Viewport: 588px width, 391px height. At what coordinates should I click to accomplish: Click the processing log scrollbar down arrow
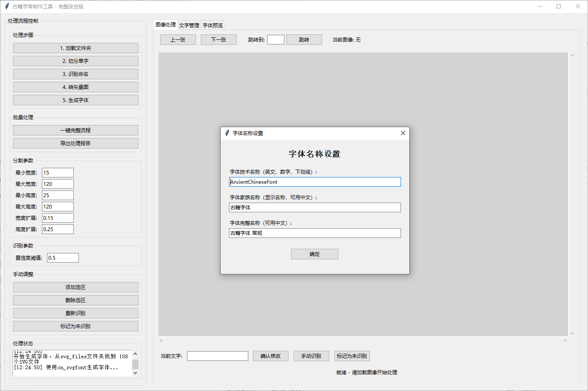[x=135, y=372]
